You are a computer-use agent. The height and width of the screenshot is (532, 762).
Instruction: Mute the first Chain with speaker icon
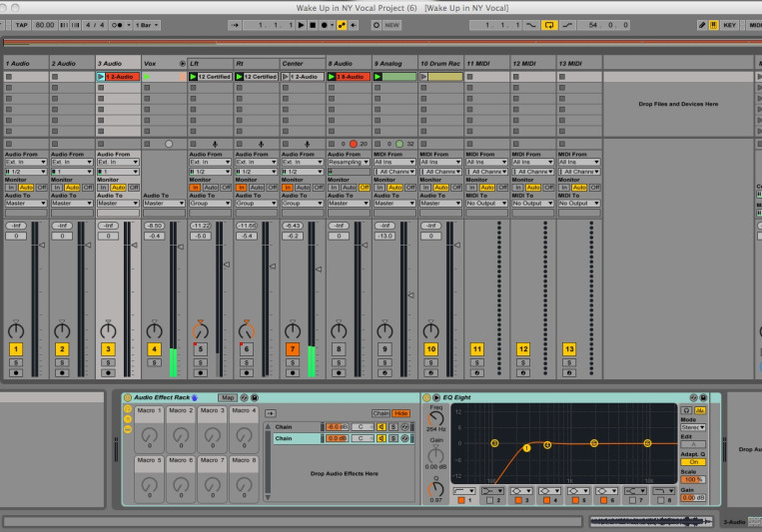[381, 427]
